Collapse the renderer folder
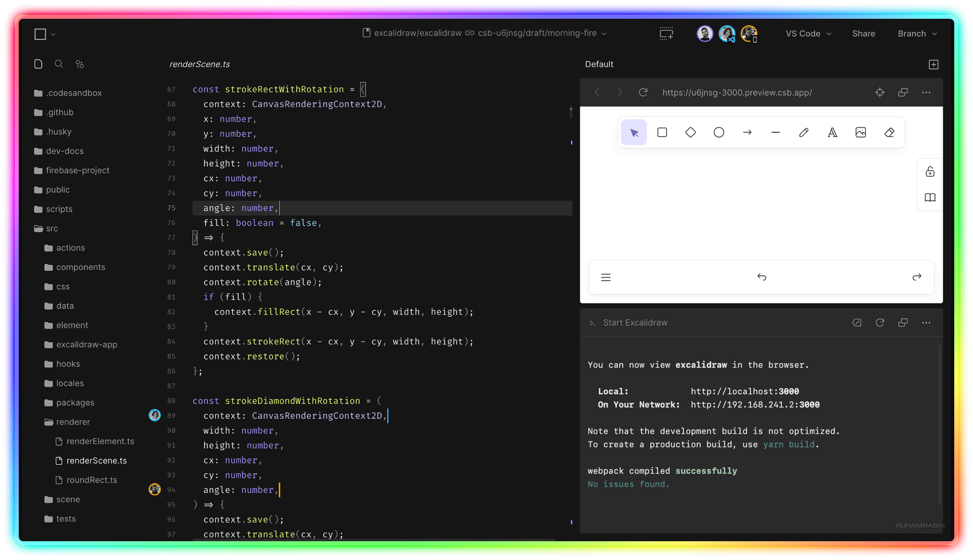Viewport: 973px width, 560px height. point(73,422)
